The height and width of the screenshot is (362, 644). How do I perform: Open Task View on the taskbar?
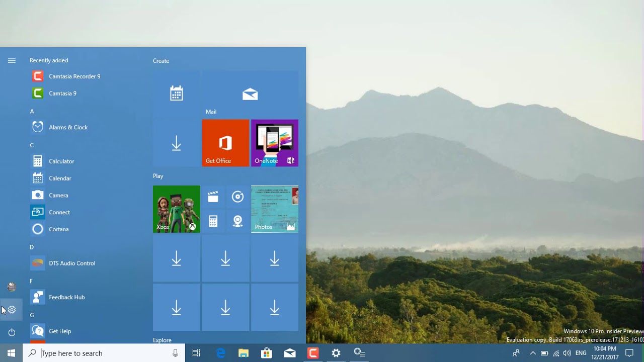click(x=196, y=353)
